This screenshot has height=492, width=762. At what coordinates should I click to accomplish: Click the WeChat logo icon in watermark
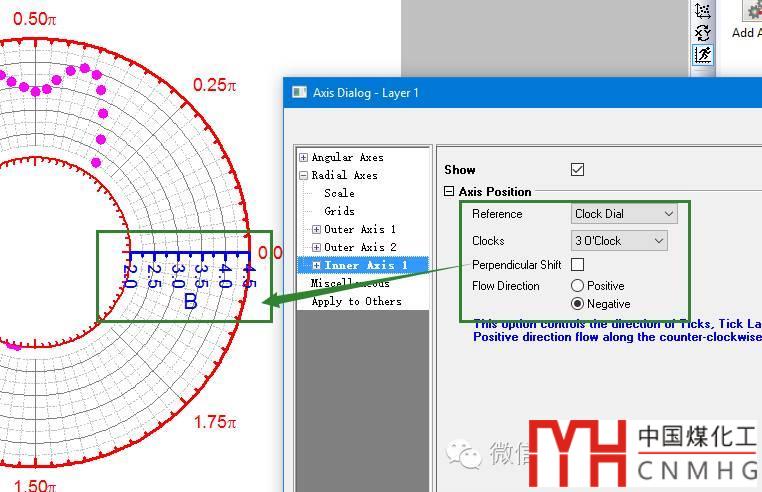[x=463, y=455]
